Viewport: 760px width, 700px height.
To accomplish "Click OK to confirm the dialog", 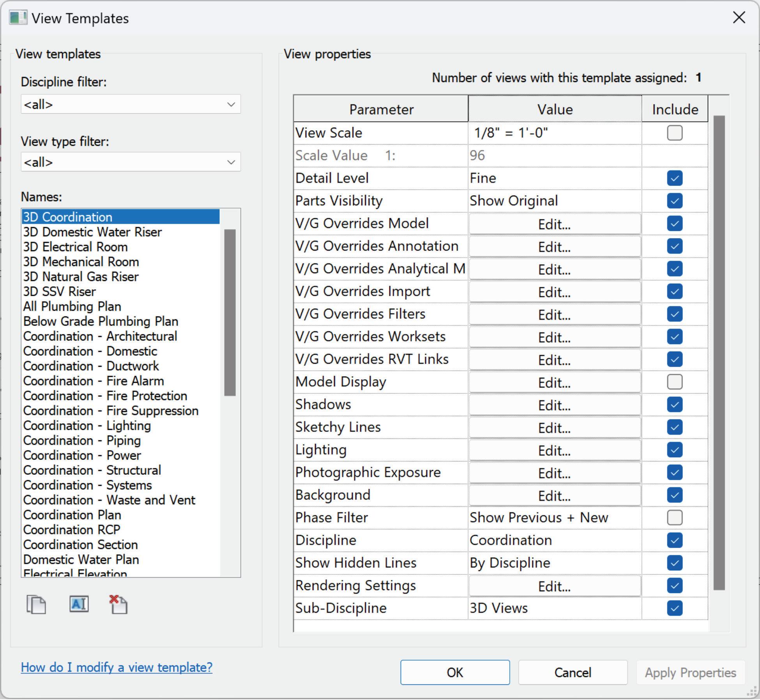I will [x=455, y=673].
